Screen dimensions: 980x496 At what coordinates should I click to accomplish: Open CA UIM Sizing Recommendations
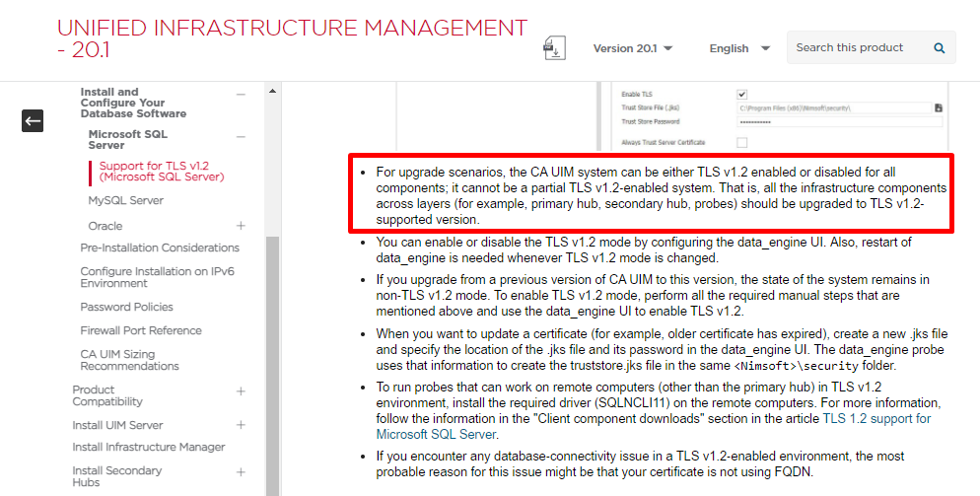pyautogui.click(x=129, y=360)
